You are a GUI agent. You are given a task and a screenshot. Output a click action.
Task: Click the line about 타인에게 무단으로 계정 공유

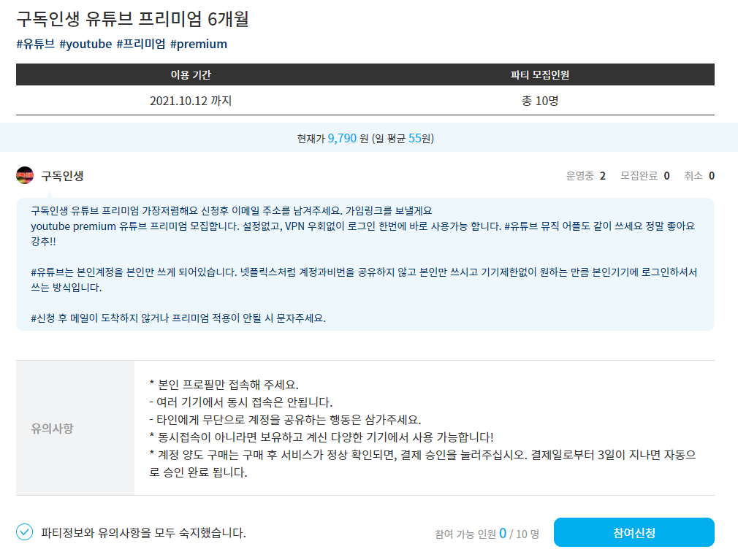click(x=285, y=419)
